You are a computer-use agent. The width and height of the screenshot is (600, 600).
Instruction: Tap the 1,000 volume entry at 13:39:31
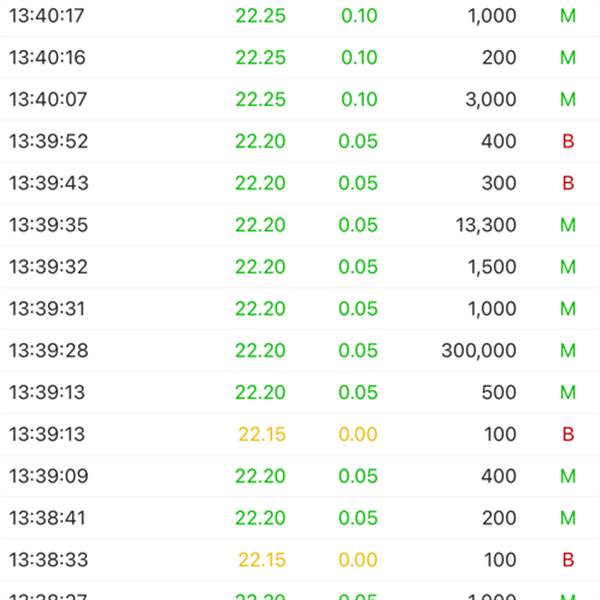[492, 309]
